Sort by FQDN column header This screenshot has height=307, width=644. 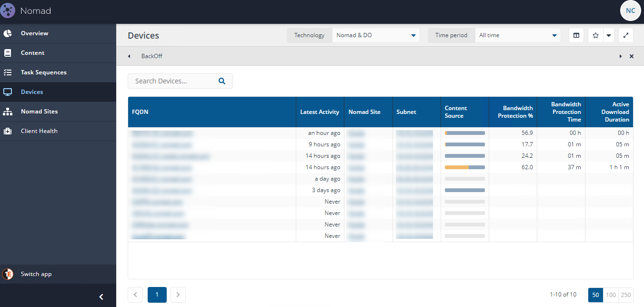212,112
